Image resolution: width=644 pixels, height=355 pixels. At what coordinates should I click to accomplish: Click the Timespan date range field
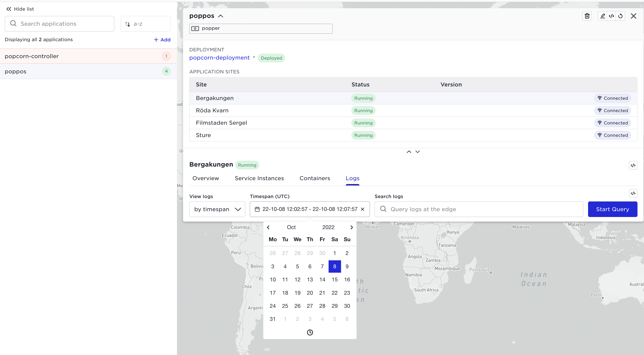pyautogui.click(x=310, y=209)
